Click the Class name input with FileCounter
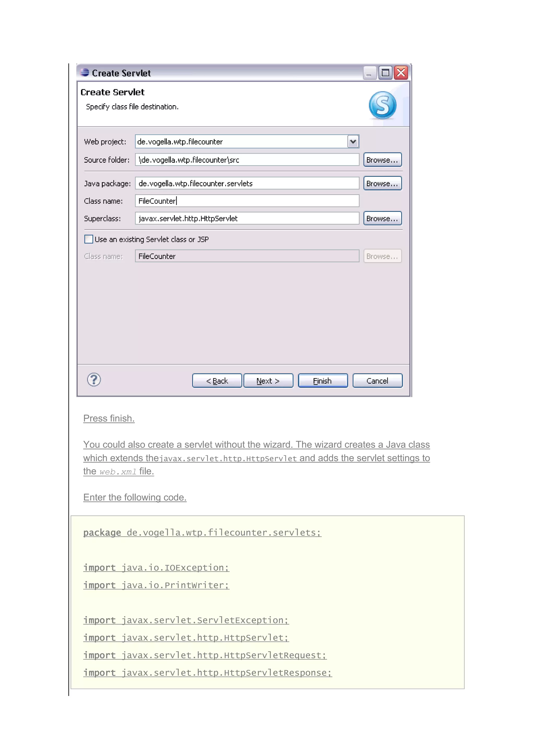This screenshot has width=535, height=756. (247, 201)
